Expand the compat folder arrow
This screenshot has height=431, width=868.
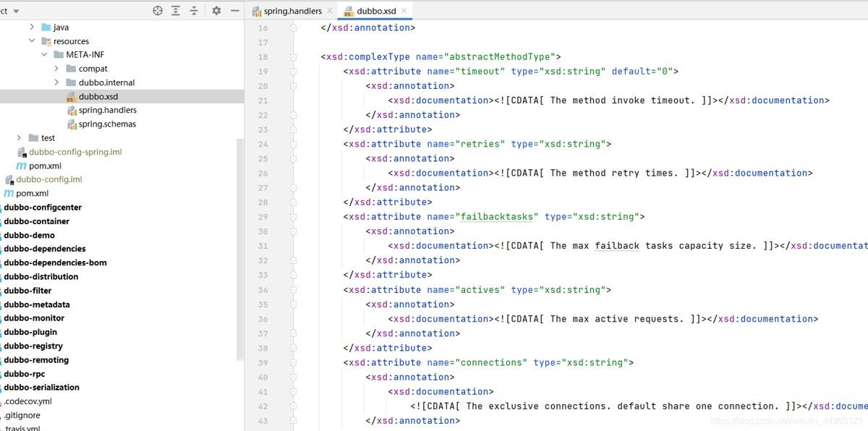(57, 69)
